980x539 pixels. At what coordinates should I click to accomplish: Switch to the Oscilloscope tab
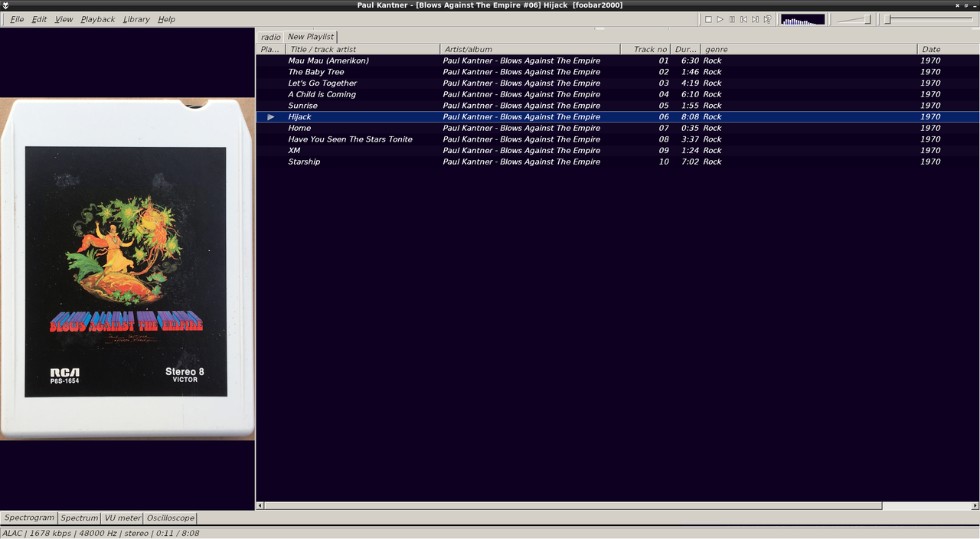click(x=170, y=518)
